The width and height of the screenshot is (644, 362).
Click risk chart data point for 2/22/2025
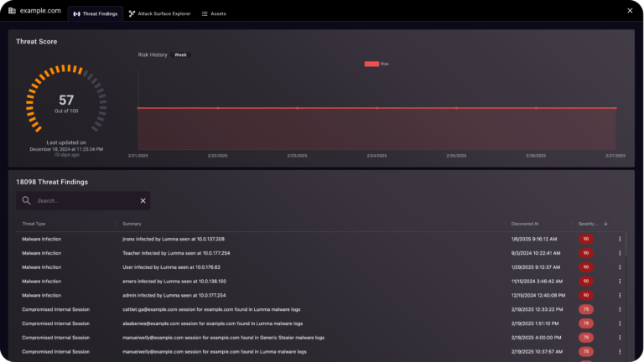[x=218, y=108]
